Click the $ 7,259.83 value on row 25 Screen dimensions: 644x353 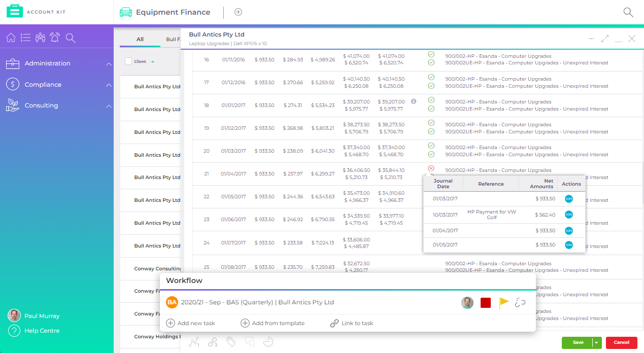pos(323,267)
